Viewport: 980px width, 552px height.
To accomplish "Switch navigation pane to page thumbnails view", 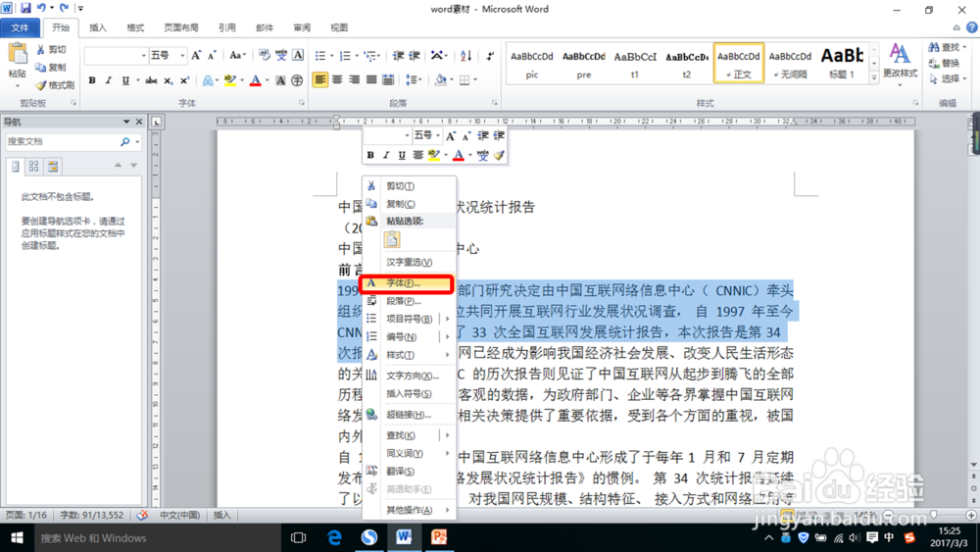I will click(x=33, y=166).
